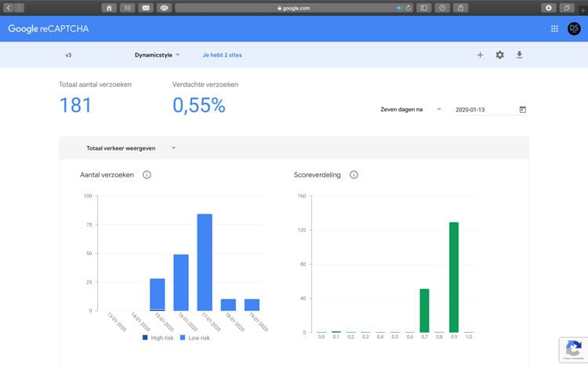The height and width of the screenshot is (368, 588).
Task: Click the High risk legend swatch
Action: (x=145, y=337)
